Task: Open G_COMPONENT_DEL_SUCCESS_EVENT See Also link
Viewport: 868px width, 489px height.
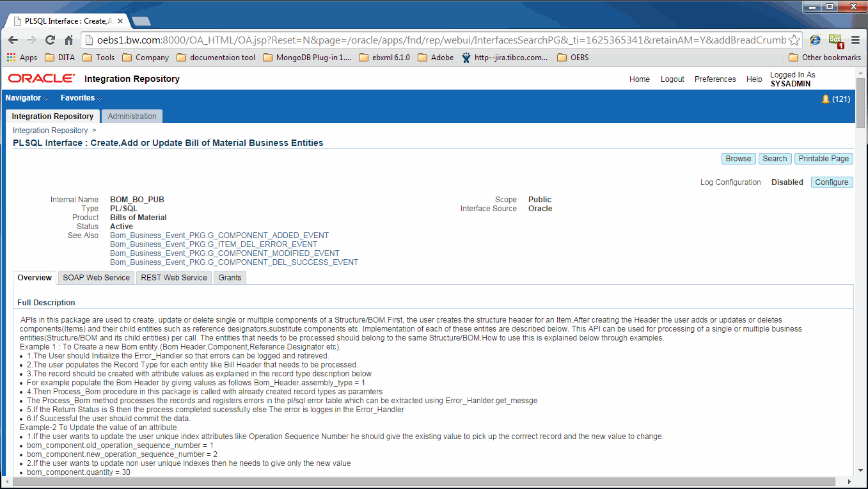Action: (x=234, y=262)
